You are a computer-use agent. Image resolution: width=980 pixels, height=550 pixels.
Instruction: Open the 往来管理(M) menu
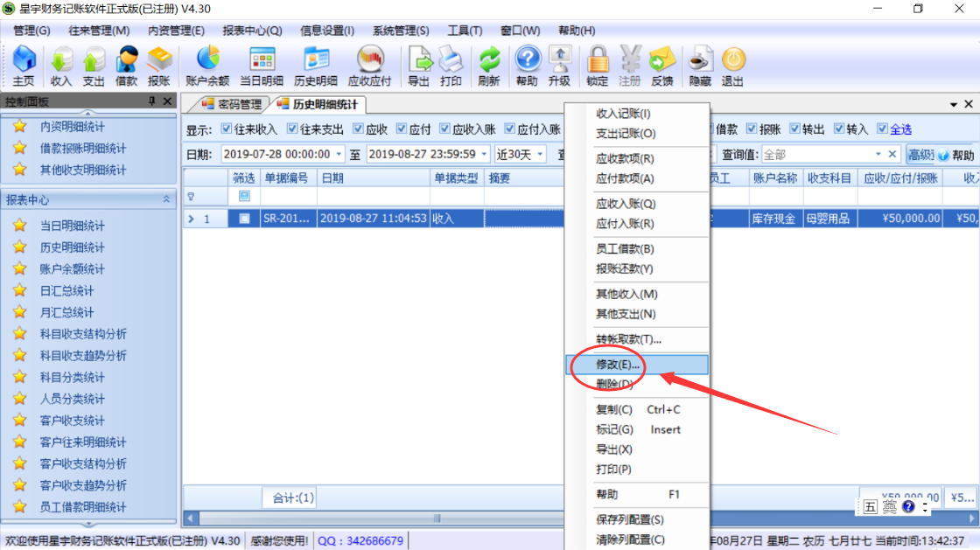click(x=99, y=30)
